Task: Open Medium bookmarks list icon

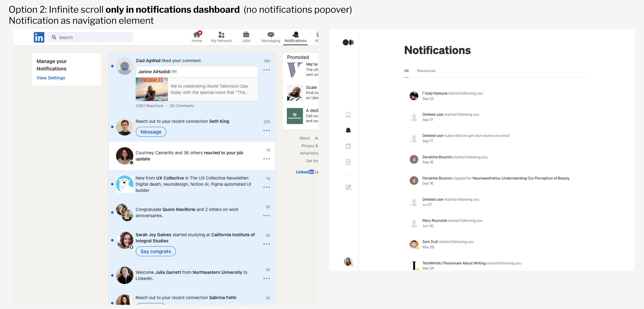Action: pyautogui.click(x=348, y=146)
